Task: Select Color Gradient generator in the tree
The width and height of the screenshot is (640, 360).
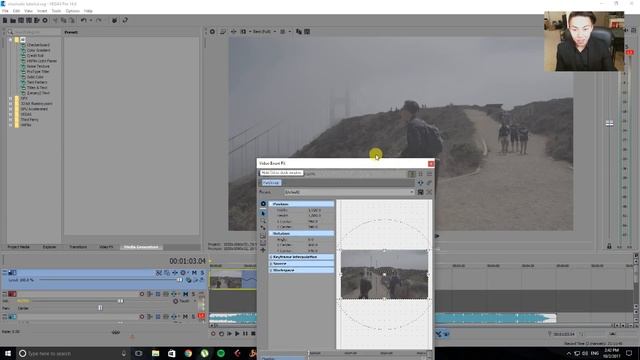Action: point(38,50)
